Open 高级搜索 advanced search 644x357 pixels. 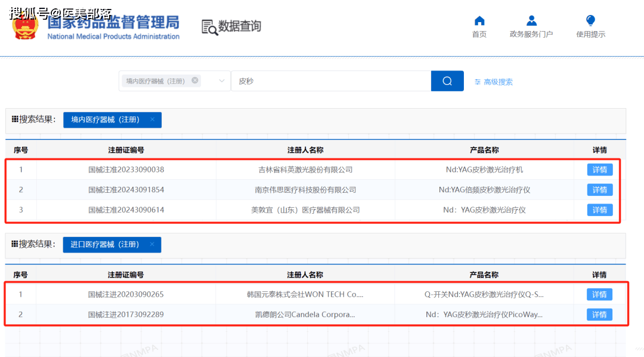[498, 82]
